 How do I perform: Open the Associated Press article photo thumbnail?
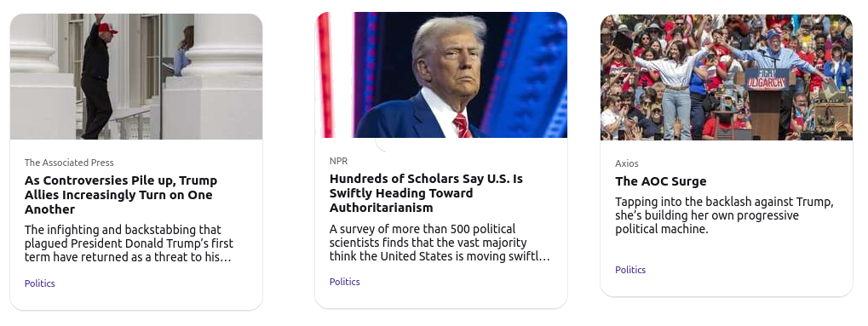[136, 77]
